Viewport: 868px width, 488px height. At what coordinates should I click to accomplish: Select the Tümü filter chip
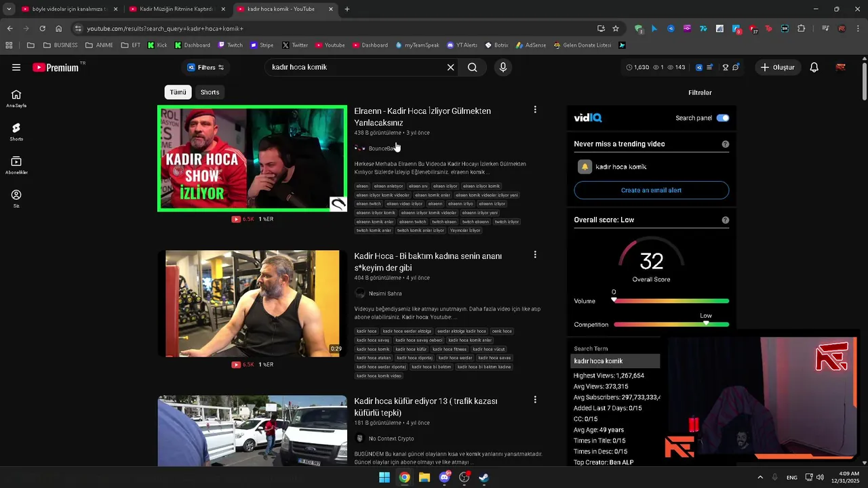[x=178, y=92]
